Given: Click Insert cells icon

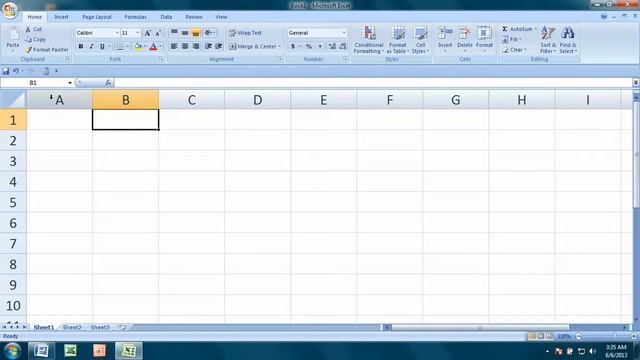Looking at the screenshot, I should coord(445,33).
